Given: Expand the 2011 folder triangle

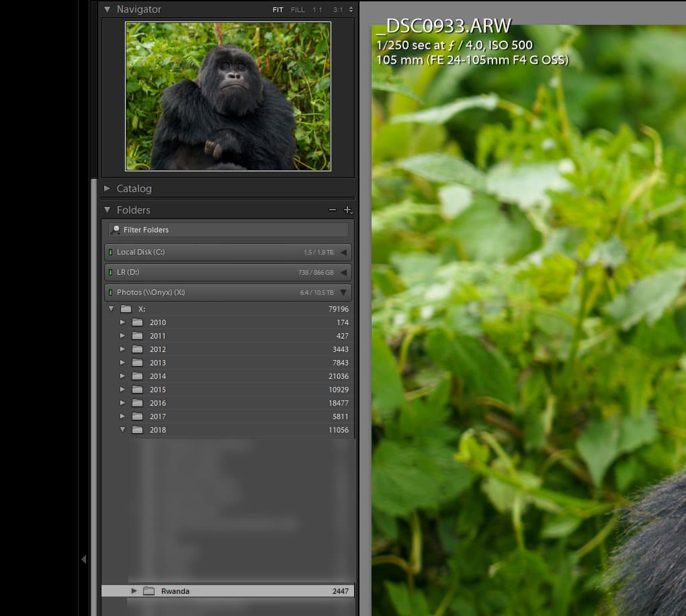Looking at the screenshot, I should (122, 336).
